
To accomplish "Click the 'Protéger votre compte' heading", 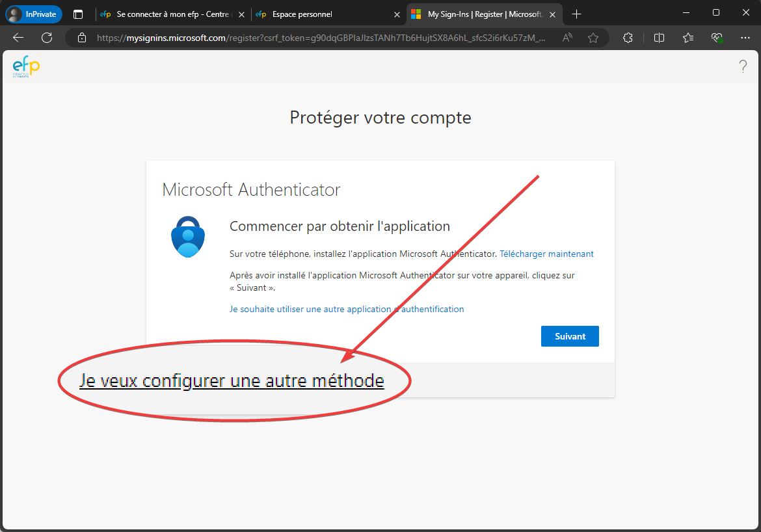I will 380,118.
